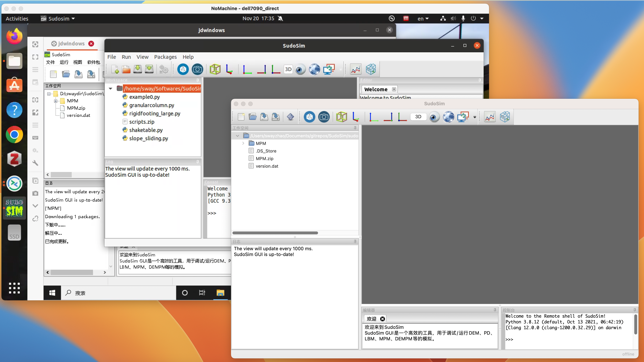644x362 pixels.
Task: Toggle the 3D button in Linux SudoSim toolbar
Action: coord(288,69)
